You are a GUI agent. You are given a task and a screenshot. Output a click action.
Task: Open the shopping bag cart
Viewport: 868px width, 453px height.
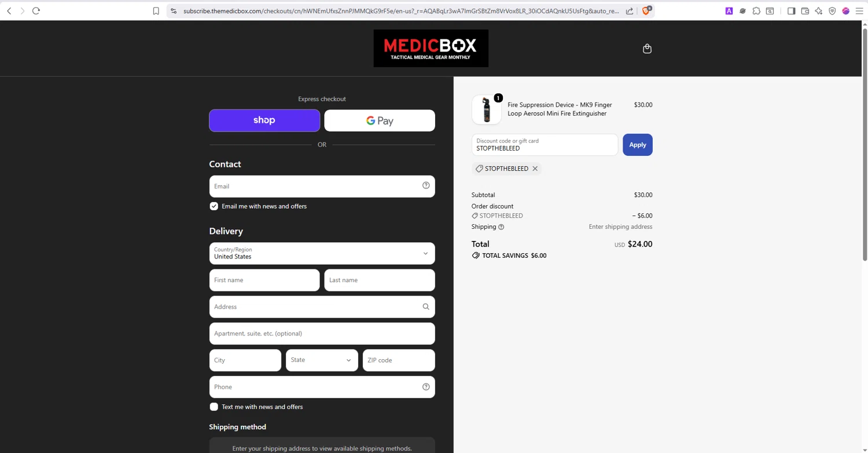pyautogui.click(x=647, y=49)
